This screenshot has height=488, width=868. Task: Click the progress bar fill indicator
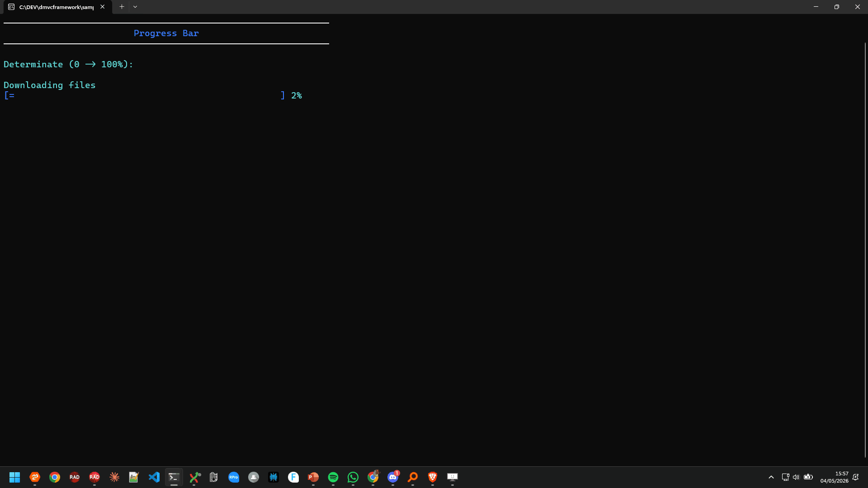tap(12, 95)
